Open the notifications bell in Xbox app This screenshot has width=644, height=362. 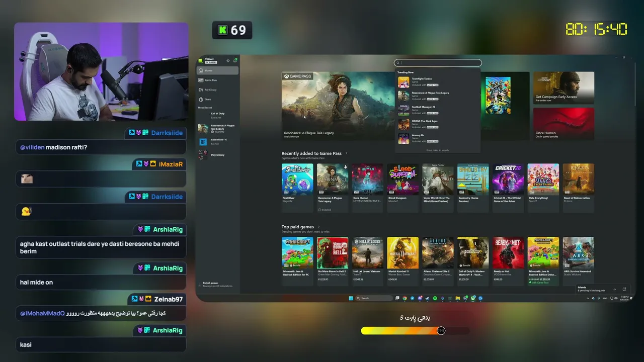coord(235,60)
